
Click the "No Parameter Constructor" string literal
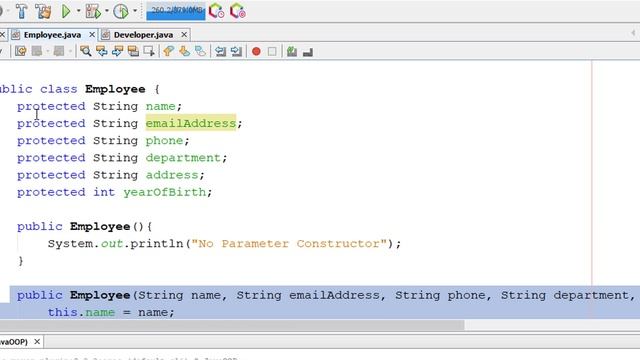(x=289, y=244)
